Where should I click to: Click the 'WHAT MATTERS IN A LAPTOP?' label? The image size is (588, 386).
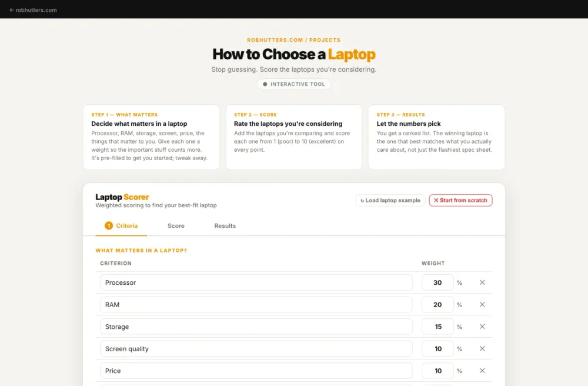click(141, 250)
